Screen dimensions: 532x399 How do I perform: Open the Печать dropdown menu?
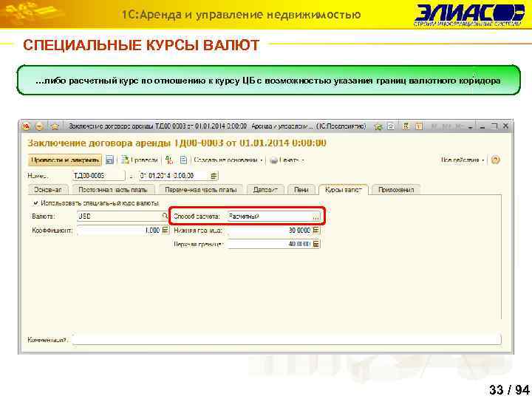point(287,160)
